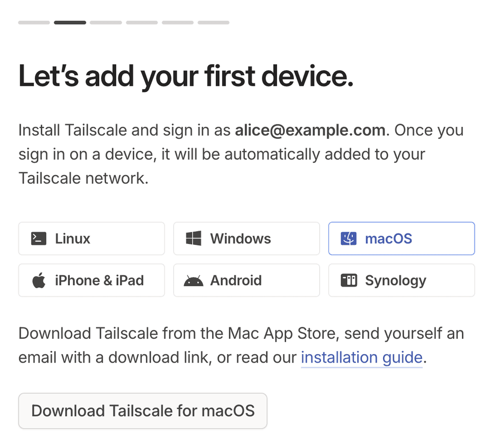
Task: Click the Linux terminal icon
Action: click(x=39, y=238)
